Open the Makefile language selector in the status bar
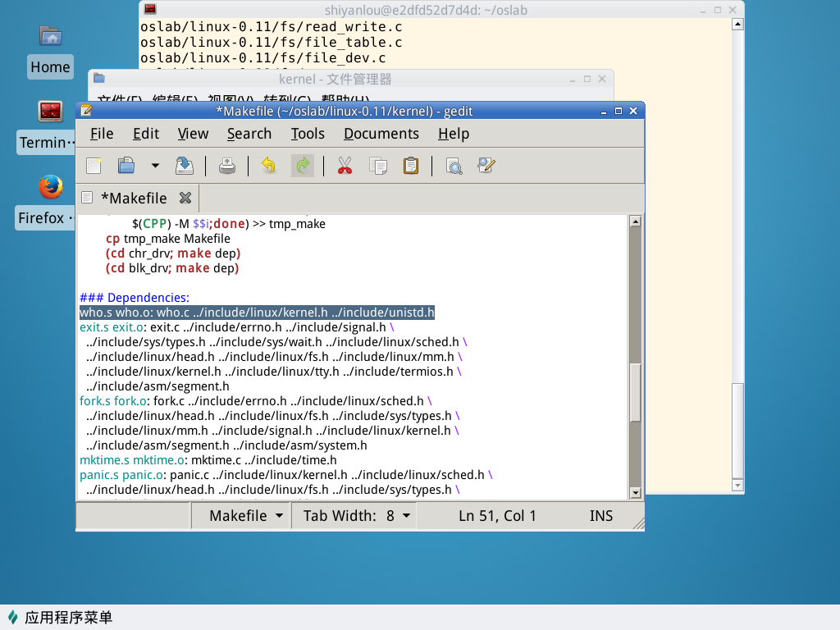 246,516
